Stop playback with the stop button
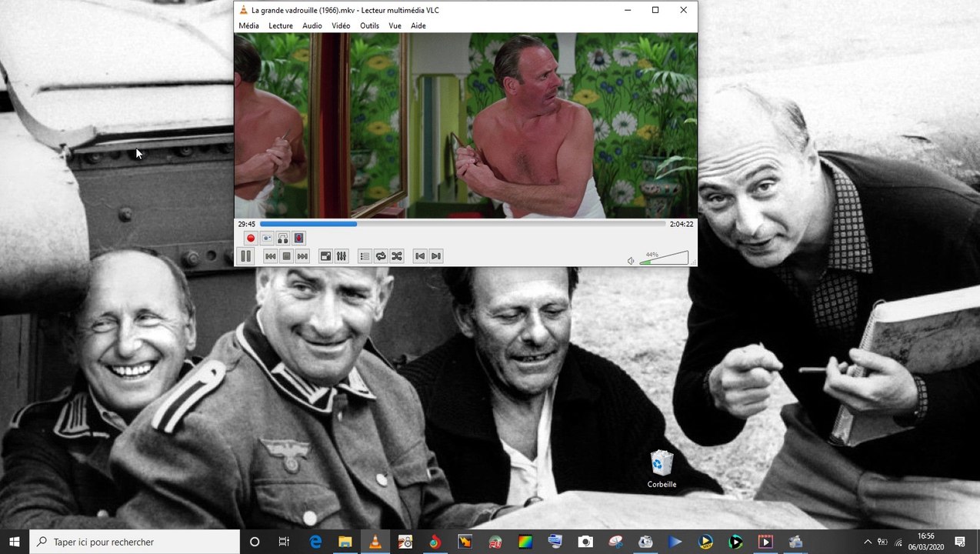980x554 pixels. click(286, 256)
